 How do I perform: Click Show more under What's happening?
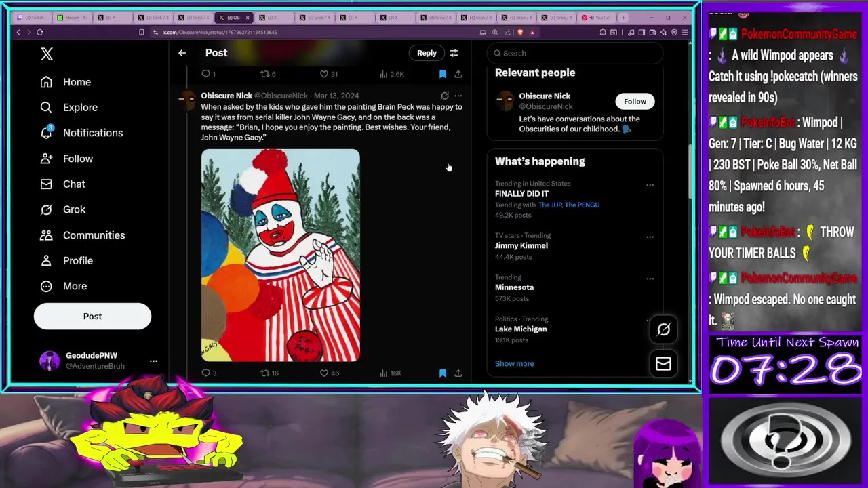tap(514, 363)
